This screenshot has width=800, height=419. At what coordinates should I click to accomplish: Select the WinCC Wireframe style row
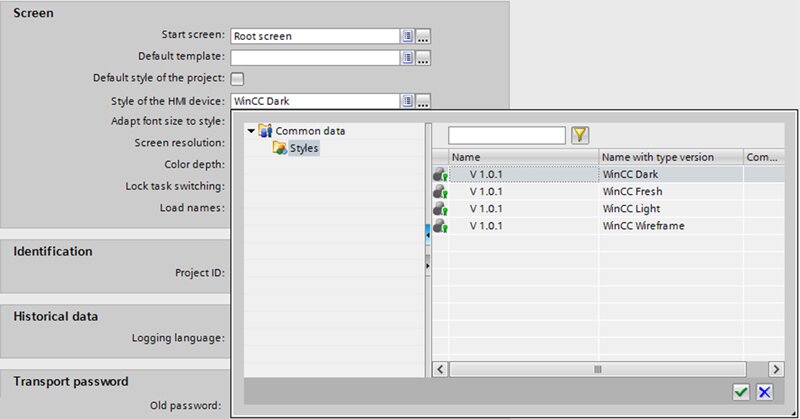(608, 226)
